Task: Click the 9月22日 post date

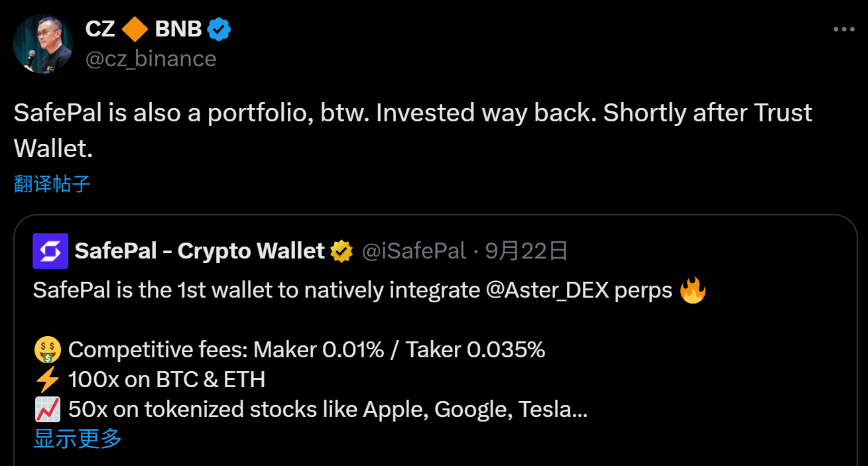Action: [526, 251]
